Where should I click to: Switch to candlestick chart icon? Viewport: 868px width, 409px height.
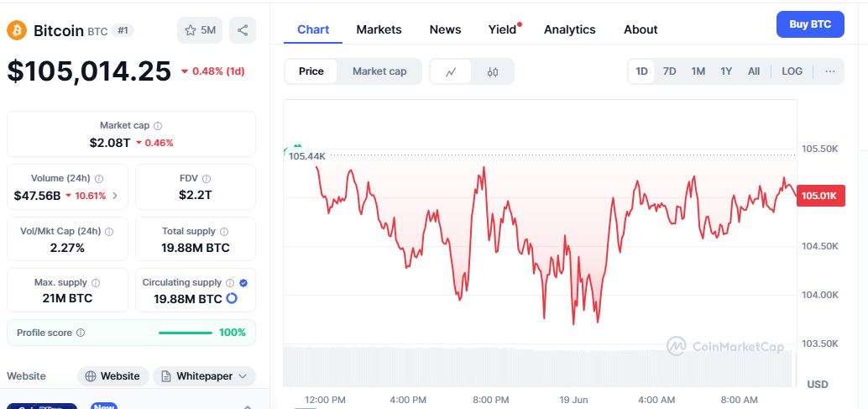[493, 71]
